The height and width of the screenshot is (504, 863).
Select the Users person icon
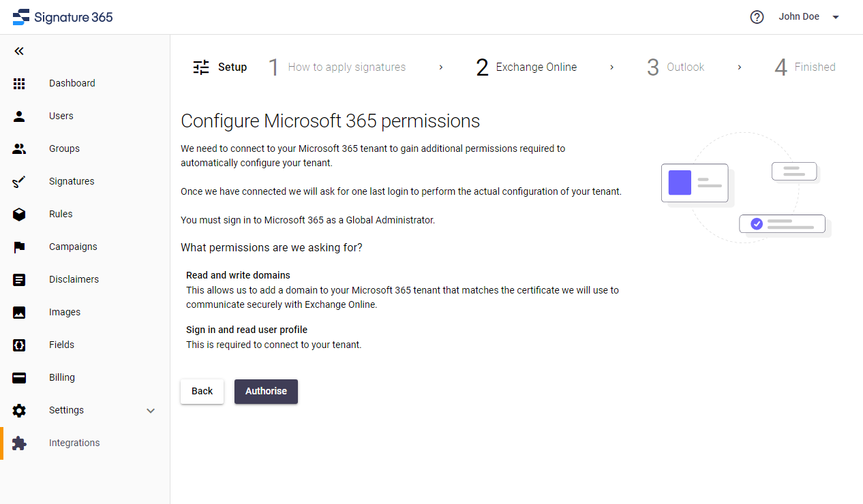click(19, 116)
